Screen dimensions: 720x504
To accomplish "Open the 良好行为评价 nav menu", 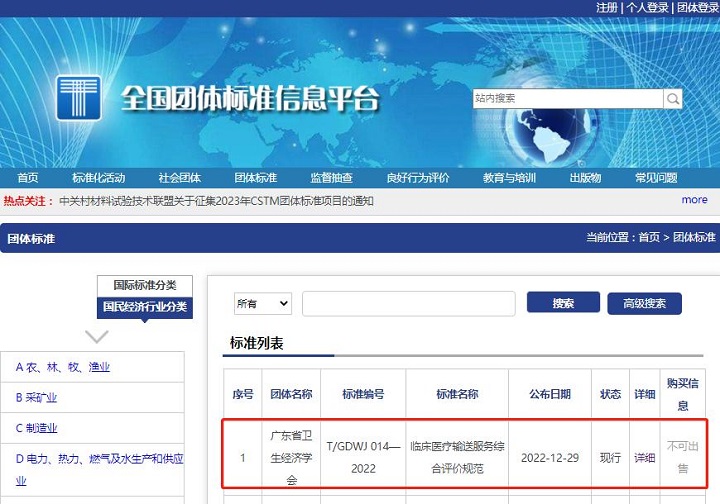I will coord(418,178).
